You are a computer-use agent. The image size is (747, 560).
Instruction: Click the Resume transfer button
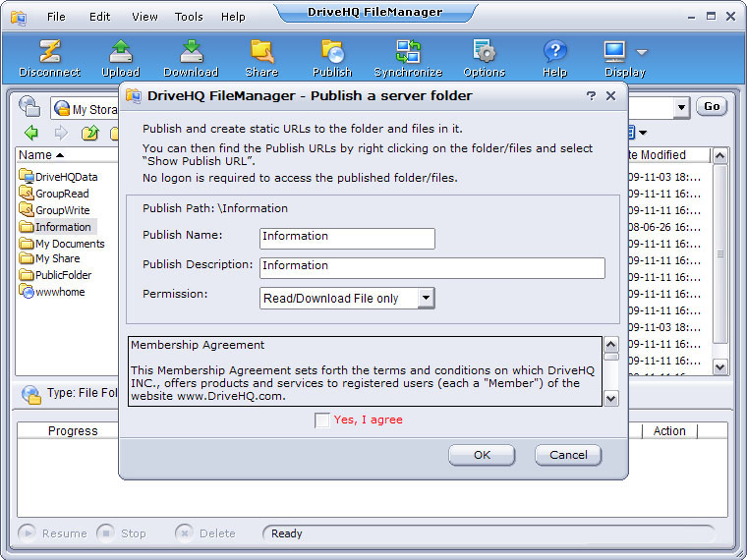click(x=53, y=532)
